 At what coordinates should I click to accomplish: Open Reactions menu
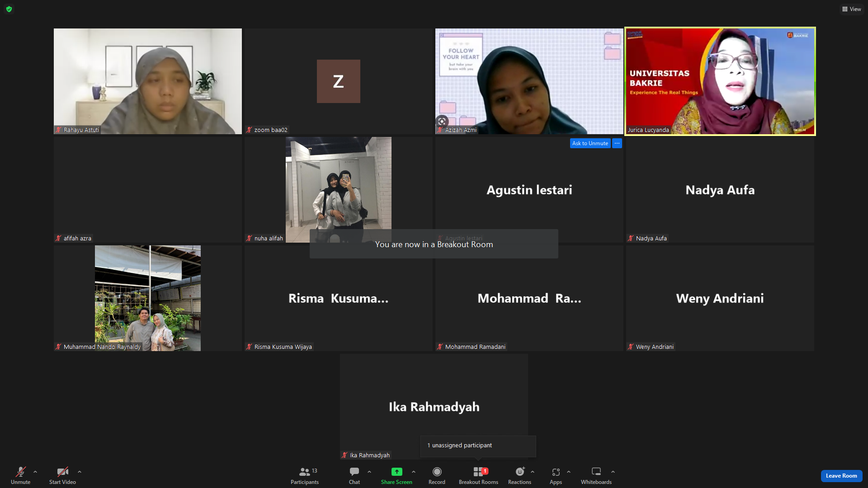click(519, 475)
